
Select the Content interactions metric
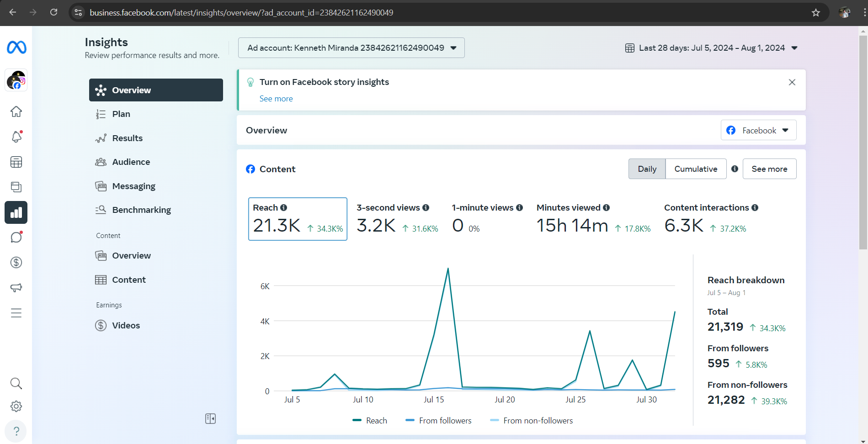coord(711,219)
